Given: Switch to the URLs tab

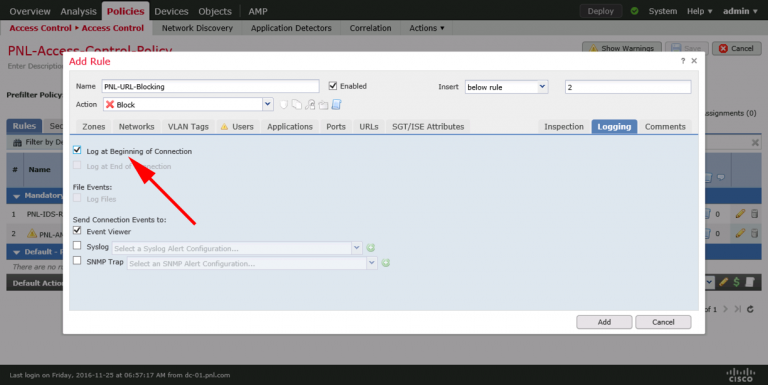Looking at the screenshot, I should click(x=369, y=126).
